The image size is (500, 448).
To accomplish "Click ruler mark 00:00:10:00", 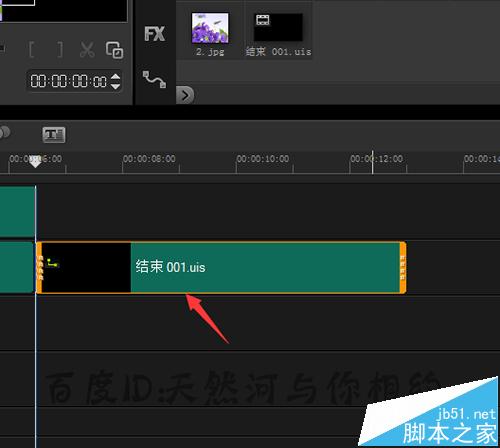I will coord(263,159).
